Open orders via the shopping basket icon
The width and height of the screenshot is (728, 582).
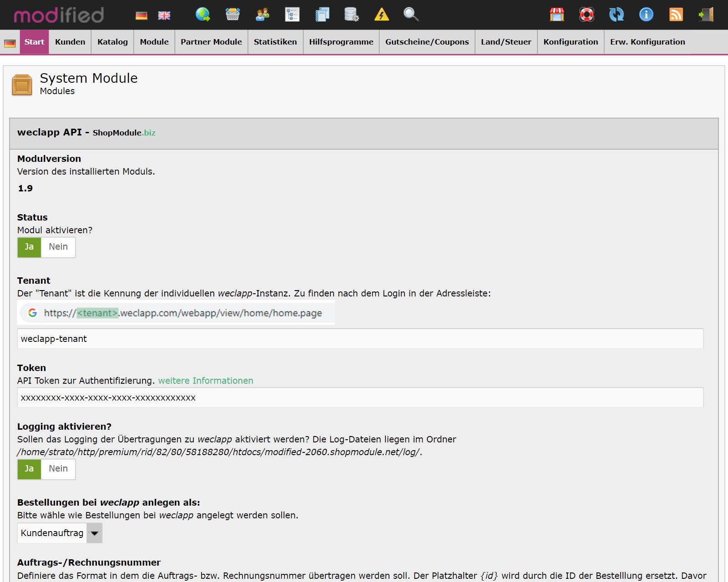click(233, 15)
